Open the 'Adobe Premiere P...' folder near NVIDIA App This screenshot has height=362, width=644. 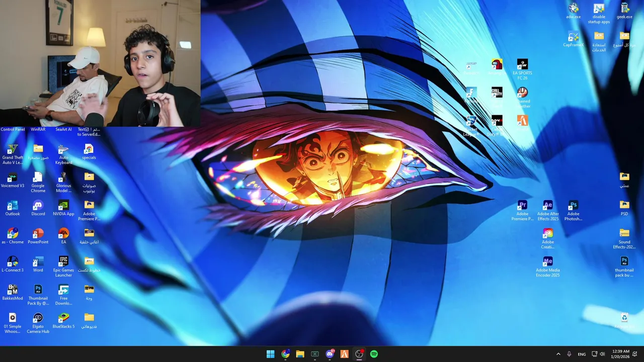(89, 211)
